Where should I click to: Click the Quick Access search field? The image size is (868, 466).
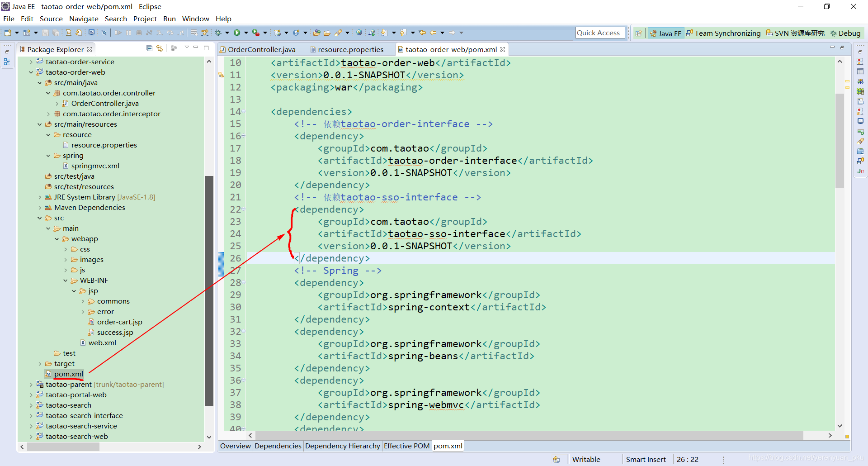pyautogui.click(x=600, y=33)
